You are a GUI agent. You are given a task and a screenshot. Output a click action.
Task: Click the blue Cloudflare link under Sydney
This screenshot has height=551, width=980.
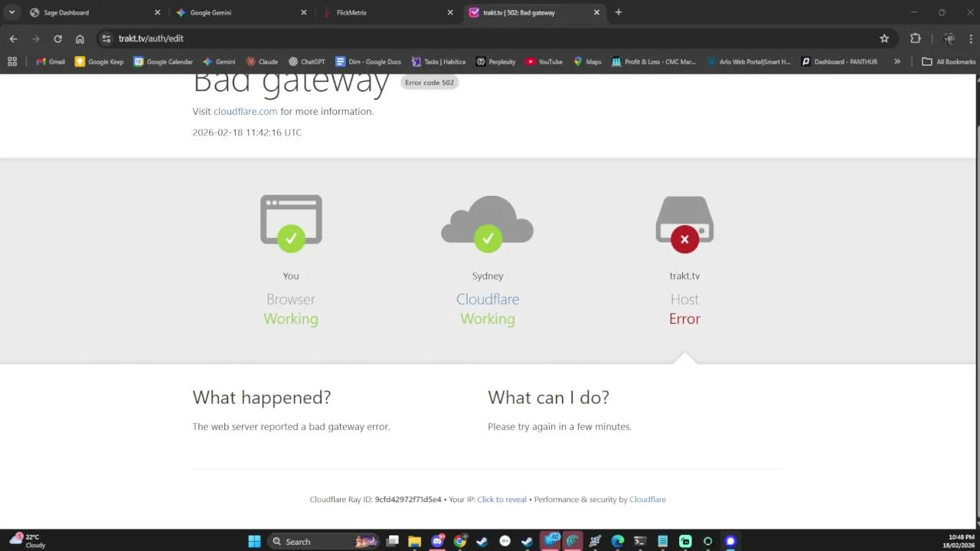click(488, 299)
